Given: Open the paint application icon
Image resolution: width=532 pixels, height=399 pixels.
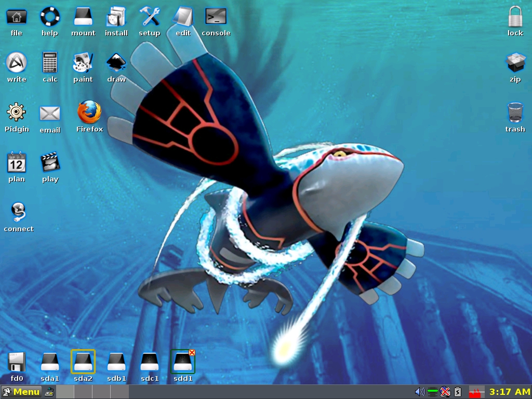Looking at the screenshot, I should point(83,63).
